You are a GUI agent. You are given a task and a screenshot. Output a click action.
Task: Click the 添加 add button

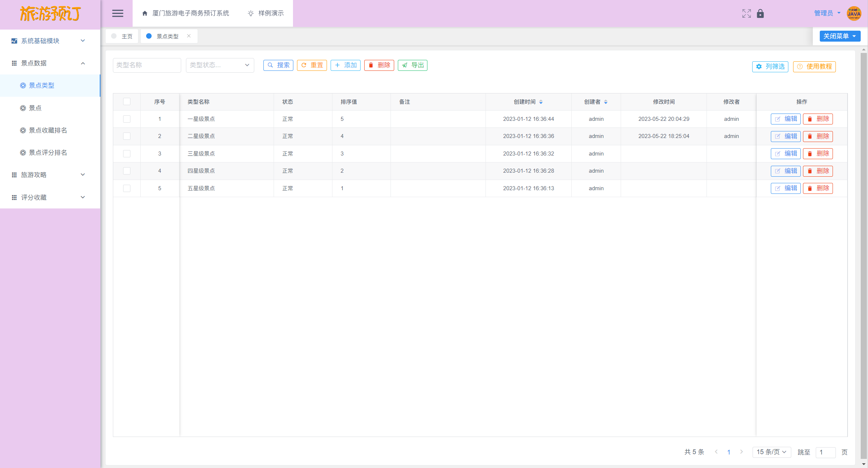345,65
